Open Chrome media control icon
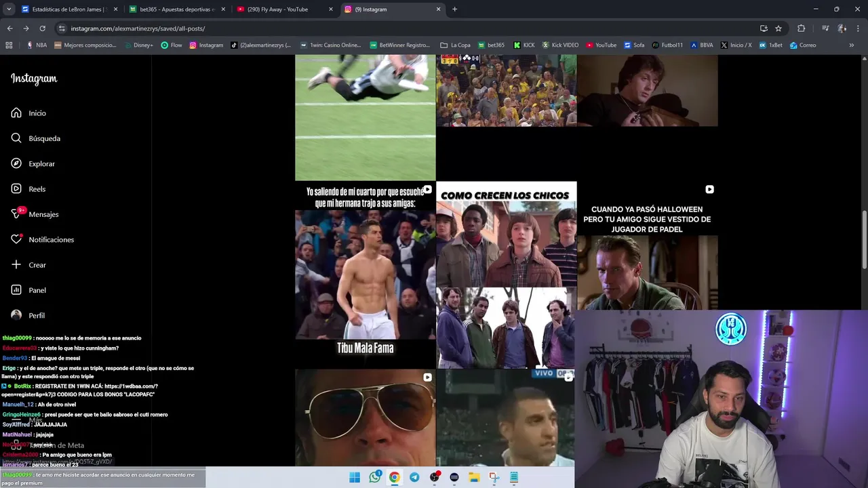The image size is (868, 488). [825, 28]
